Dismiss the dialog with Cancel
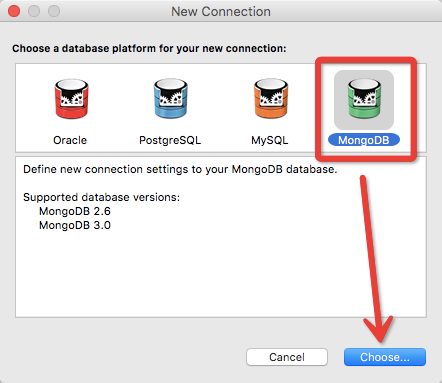Image resolution: width=442 pixels, height=383 pixels. pyautogui.click(x=287, y=357)
